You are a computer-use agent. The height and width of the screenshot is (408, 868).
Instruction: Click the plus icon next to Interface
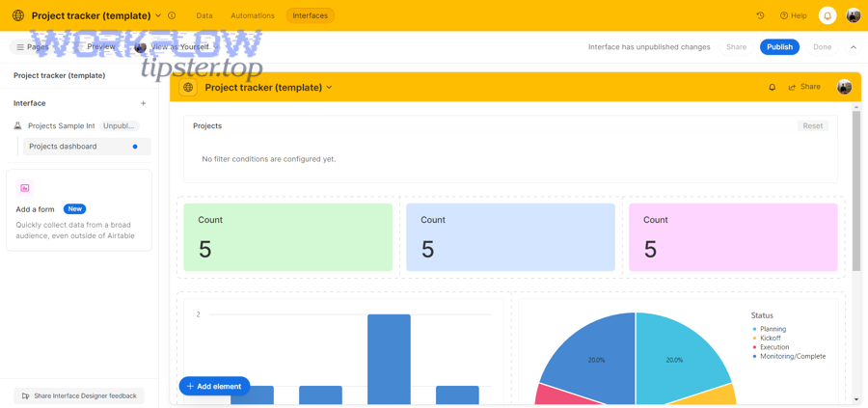point(144,103)
